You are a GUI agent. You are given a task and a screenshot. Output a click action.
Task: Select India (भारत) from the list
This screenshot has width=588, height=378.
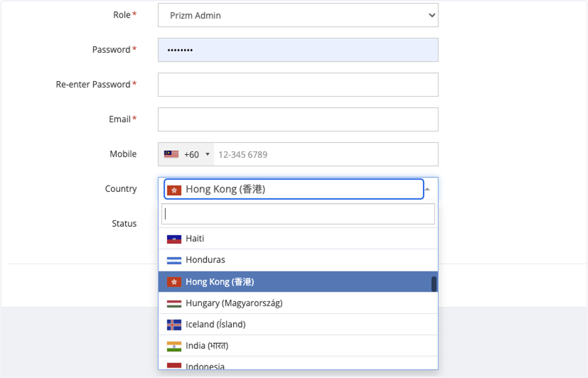coord(298,346)
